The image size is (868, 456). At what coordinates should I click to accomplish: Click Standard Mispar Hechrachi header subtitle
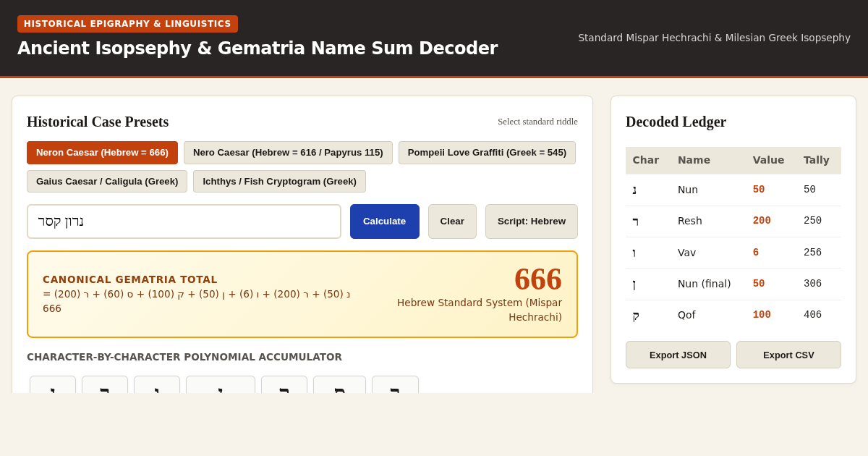tap(714, 38)
